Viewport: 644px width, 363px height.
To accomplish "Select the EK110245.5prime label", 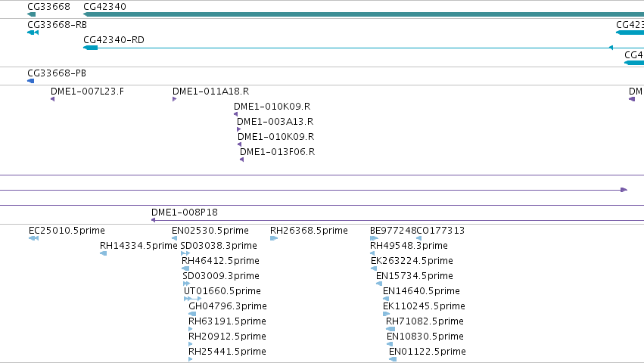I will click(424, 306).
